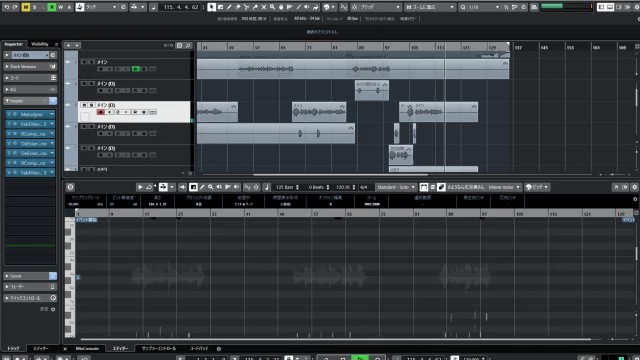This screenshot has height=360, width=640.
Task: Select the Zoom tool in sample editor toolbar
Action: point(211,187)
